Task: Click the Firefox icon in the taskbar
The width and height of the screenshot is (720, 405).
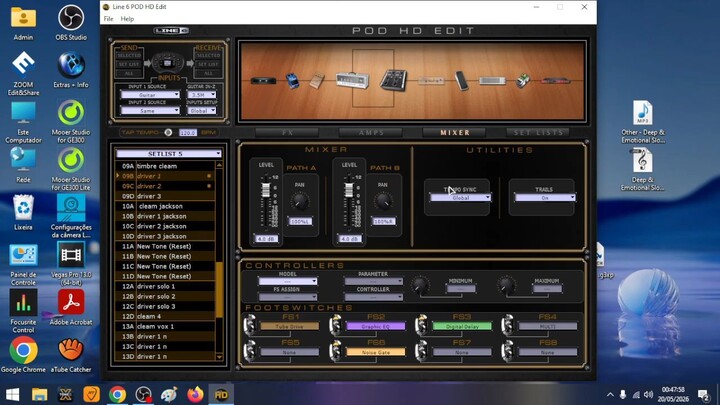Action: tap(195, 394)
